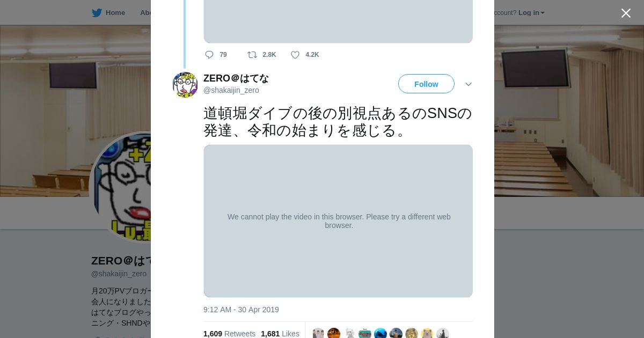Viewport: 644px width, 338px height.
Task: Open the About menu item
Action: pos(145,13)
